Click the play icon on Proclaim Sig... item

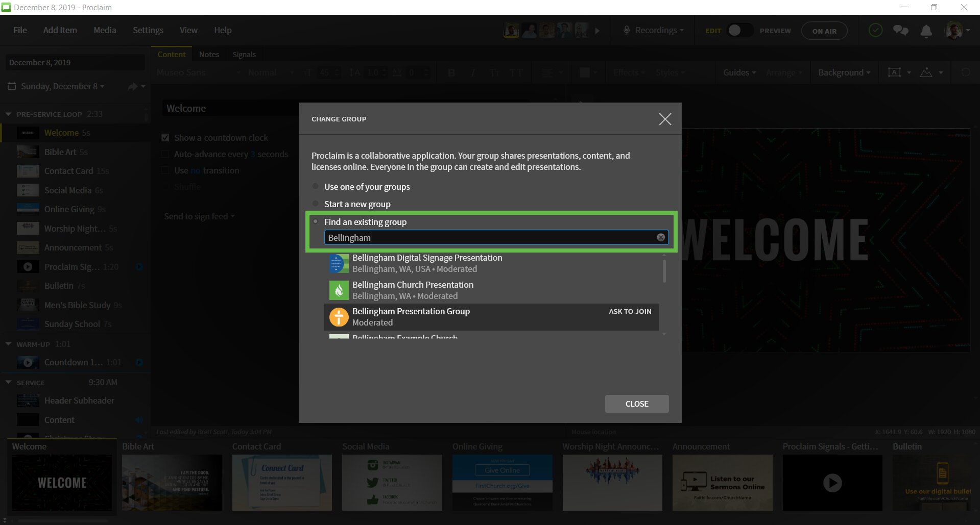click(28, 267)
